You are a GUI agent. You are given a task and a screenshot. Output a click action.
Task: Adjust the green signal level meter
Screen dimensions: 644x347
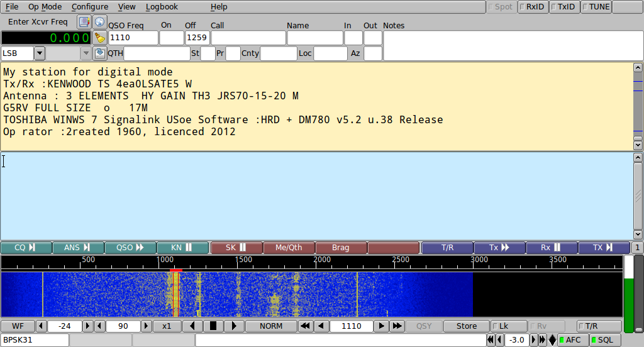pos(628,294)
